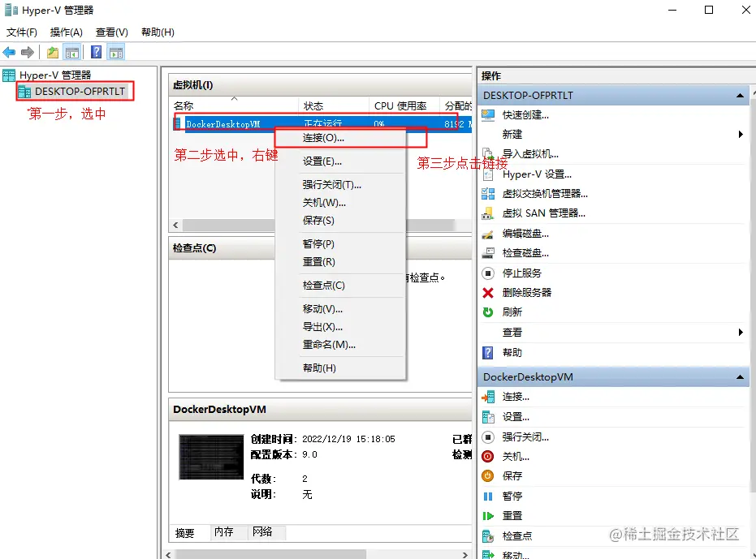The image size is (756, 559).
Task: Choose Shut Down (关机(W)...) in context menu
Action: click(340, 203)
